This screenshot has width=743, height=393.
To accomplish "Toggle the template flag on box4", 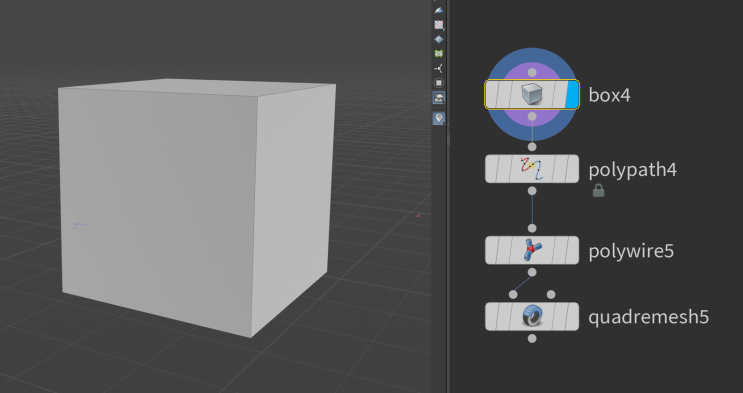I will 560,94.
